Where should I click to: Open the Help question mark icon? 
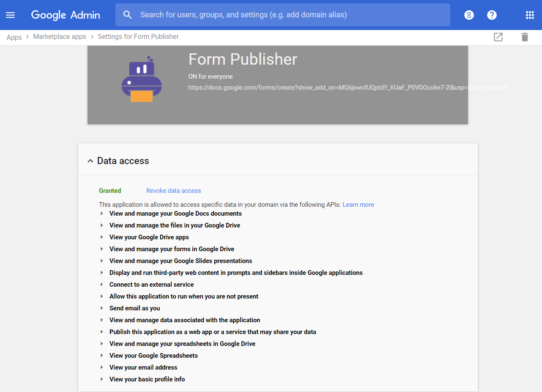(x=492, y=15)
